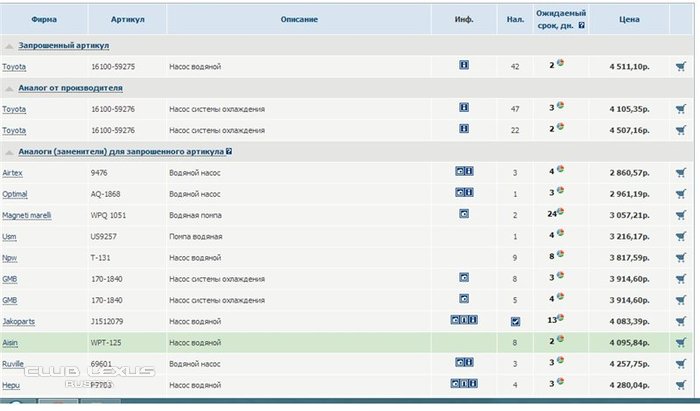
Task: View photo icon for Magneti marelli WPQ 1051
Action: 464,214
